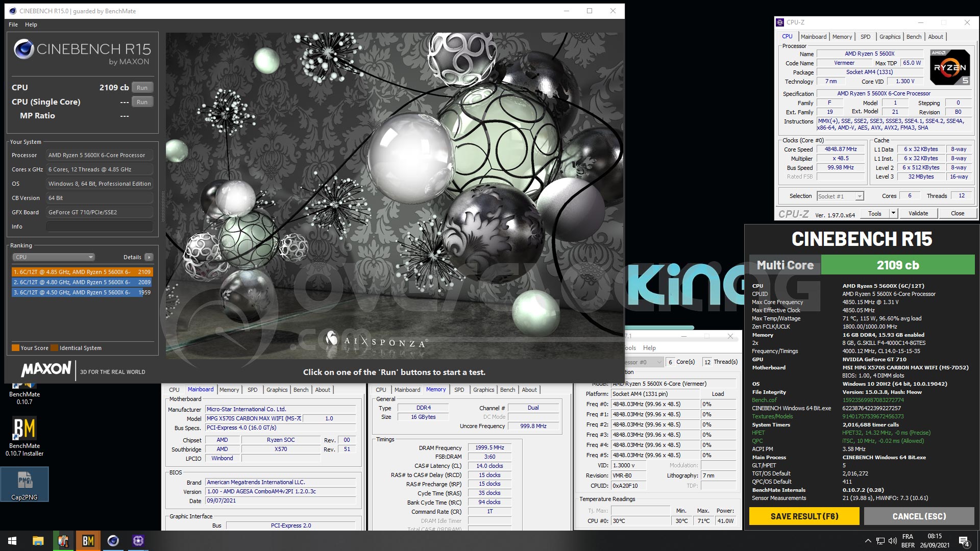980x551 pixels.
Task: Click the network icon in system tray
Action: tap(880, 541)
